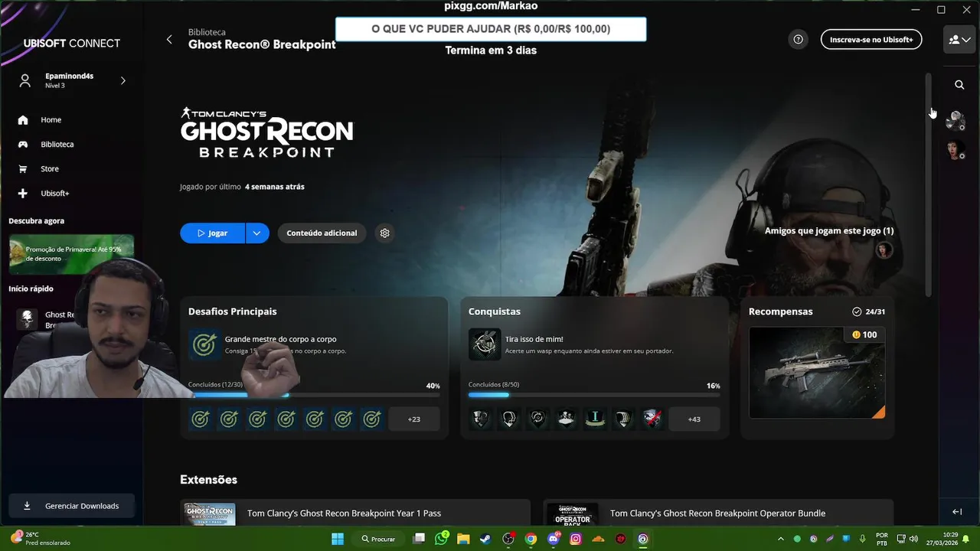Screen dimensions: 980x551
Task: Open Google Chrome from the taskbar
Action: coord(531,539)
